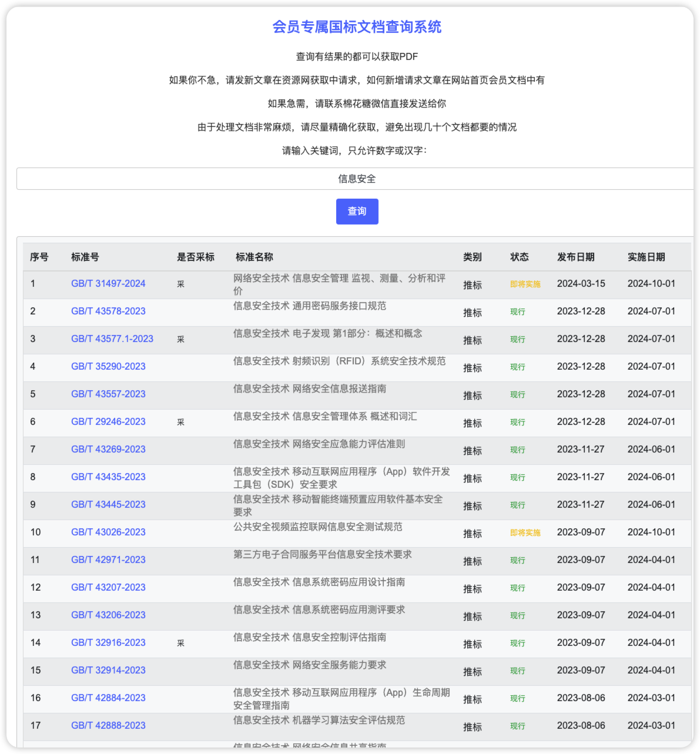Click the 发布日期 column header
Viewport: 700px width, 754px height.
pyautogui.click(x=576, y=257)
